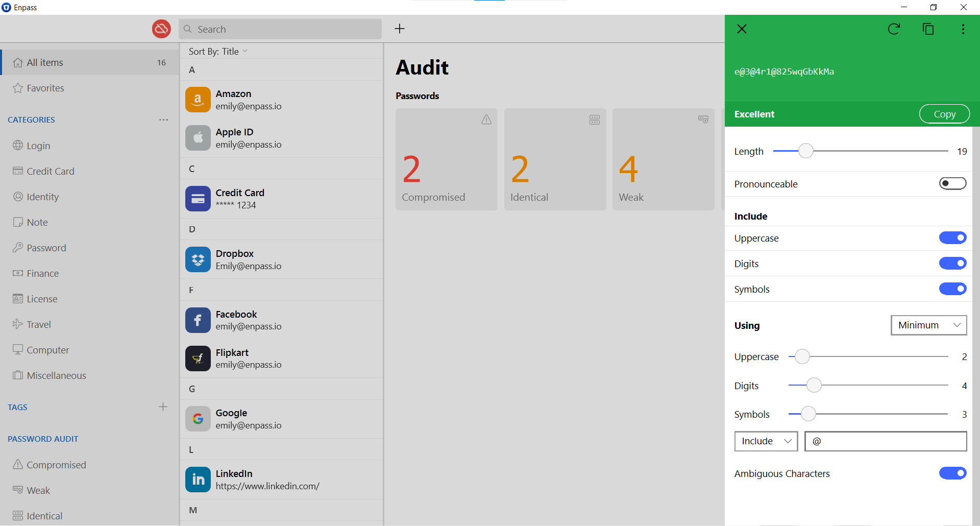Image resolution: width=980 pixels, height=526 pixels.
Task: Click the Google item icon
Action: (x=198, y=419)
